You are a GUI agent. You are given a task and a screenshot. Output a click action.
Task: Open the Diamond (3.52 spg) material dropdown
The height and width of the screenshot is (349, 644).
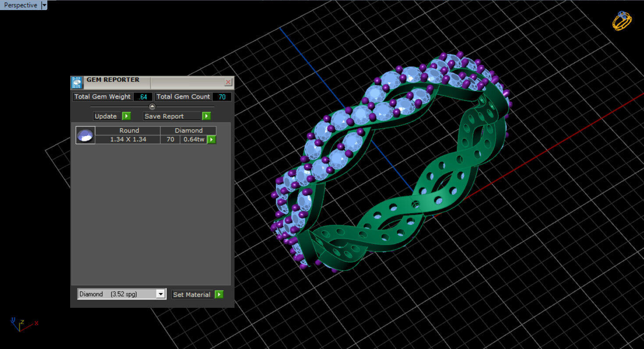point(121,294)
